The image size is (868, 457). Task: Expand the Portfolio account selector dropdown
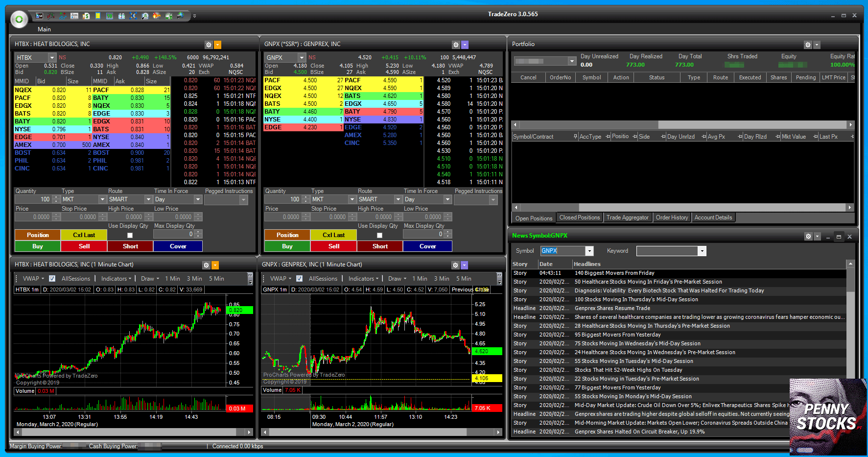pyautogui.click(x=572, y=61)
